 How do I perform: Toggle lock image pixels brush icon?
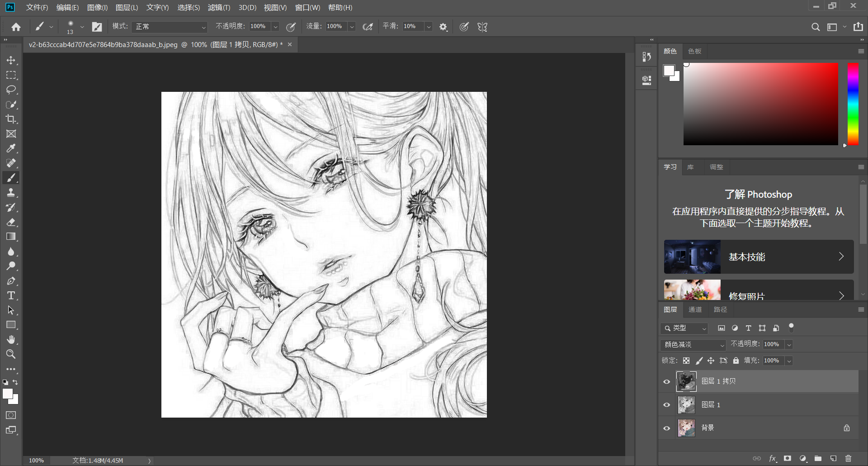699,361
